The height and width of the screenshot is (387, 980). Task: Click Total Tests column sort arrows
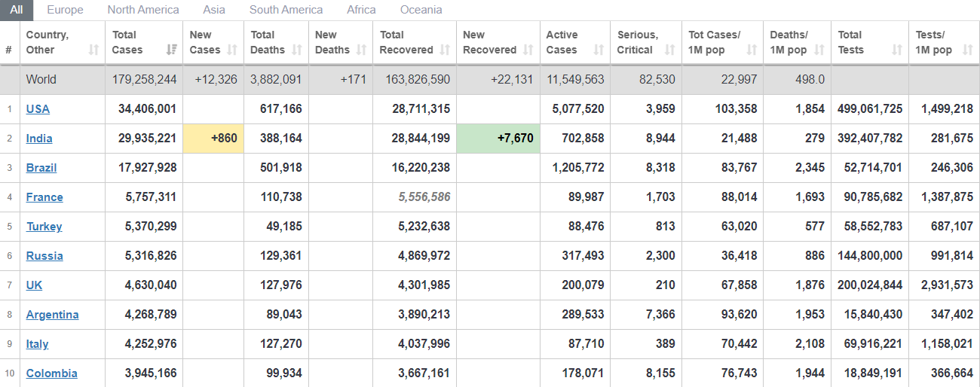896,50
